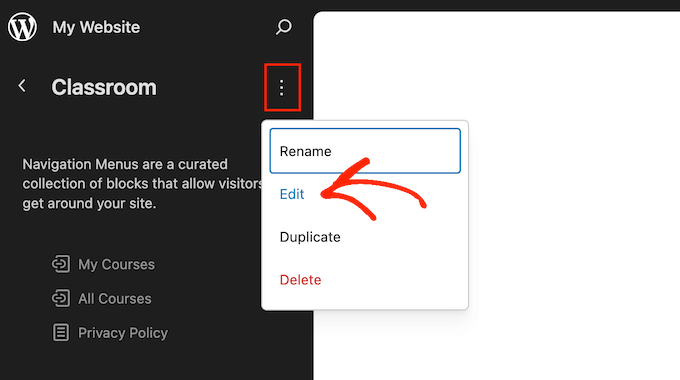Viewport: 680px width, 380px height.
Task: Click the My Website site title
Action: coord(96,27)
